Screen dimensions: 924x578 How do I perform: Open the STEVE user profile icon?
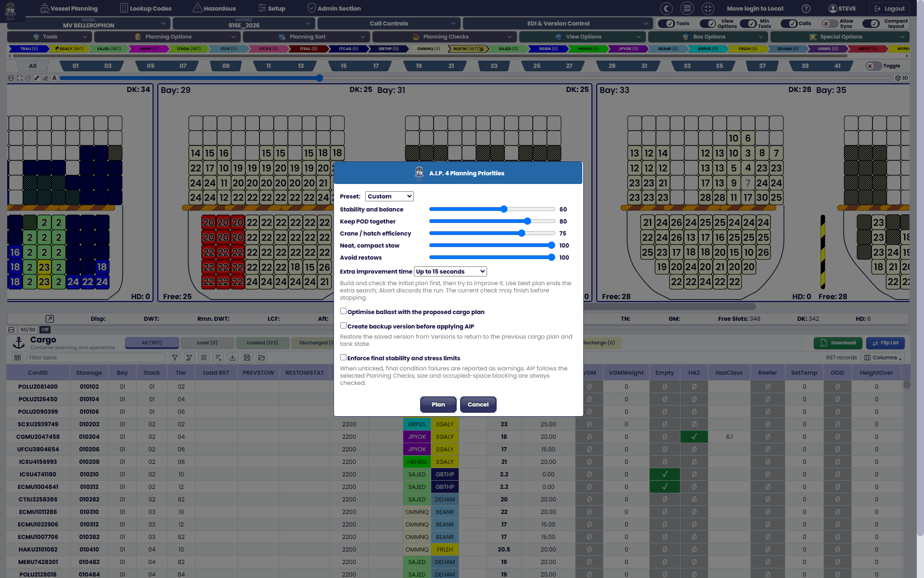[x=833, y=9]
